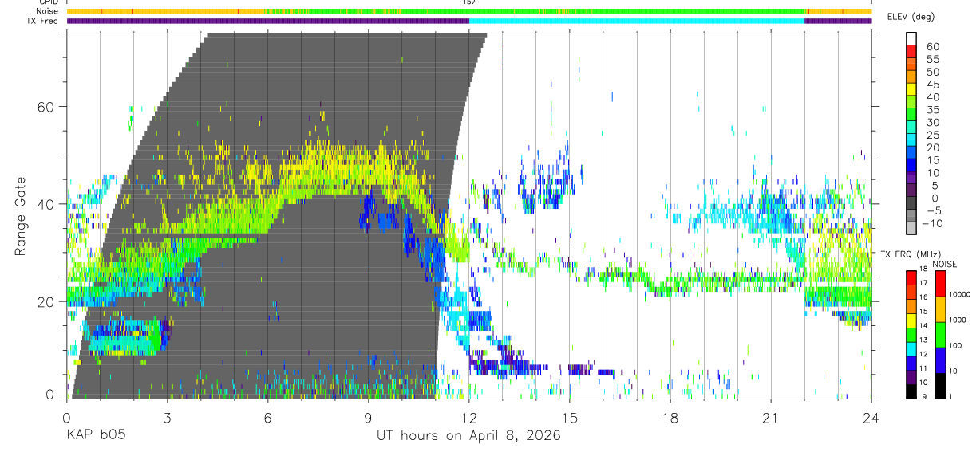
Task: Click the white top segment of ELEV colorbar
Action: (x=911, y=39)
